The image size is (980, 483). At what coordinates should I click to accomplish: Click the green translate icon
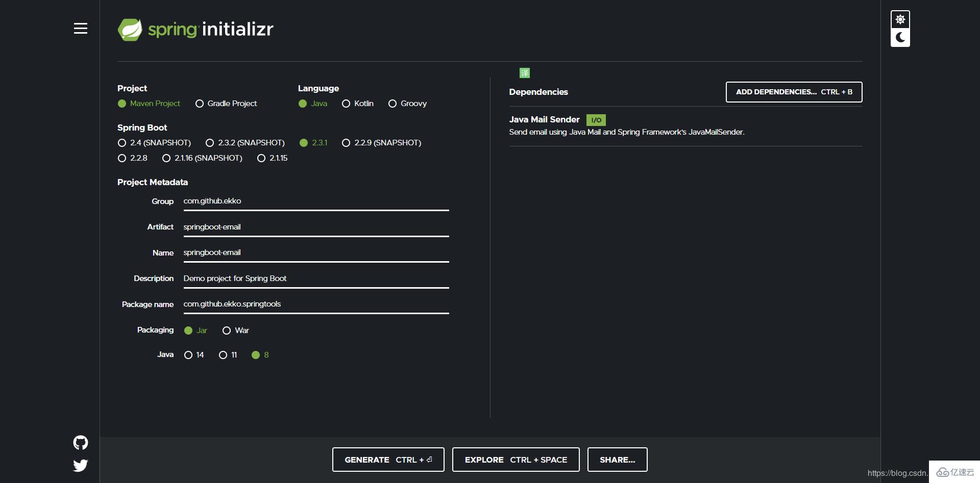click(x=525, y=73)
